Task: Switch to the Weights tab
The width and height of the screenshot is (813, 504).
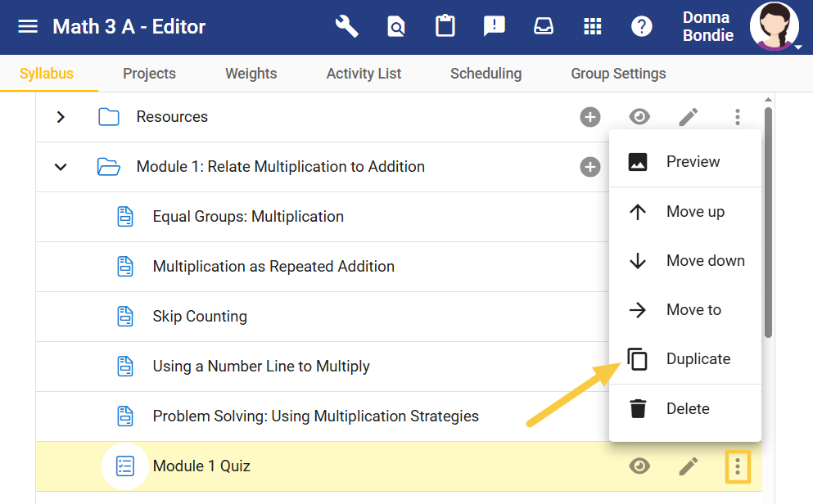Action: point(251,74)
